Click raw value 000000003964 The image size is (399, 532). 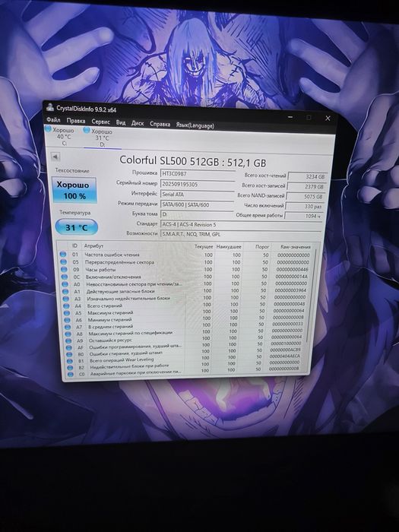[x=290, y=290]
